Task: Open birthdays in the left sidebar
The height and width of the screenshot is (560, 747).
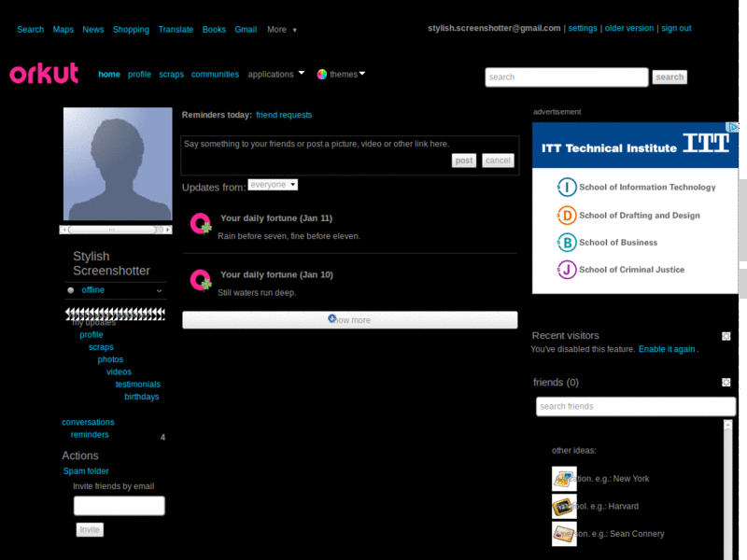Action: (142, 397)
